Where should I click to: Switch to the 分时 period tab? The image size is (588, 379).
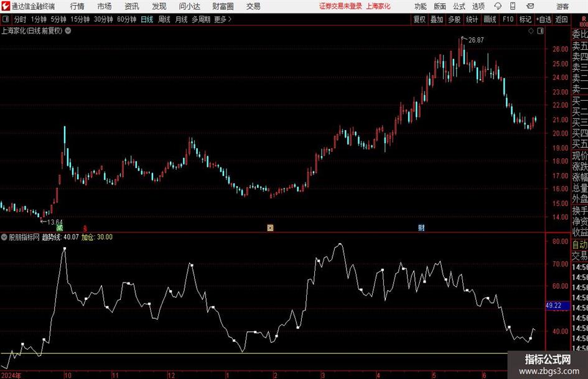(21, 19)
